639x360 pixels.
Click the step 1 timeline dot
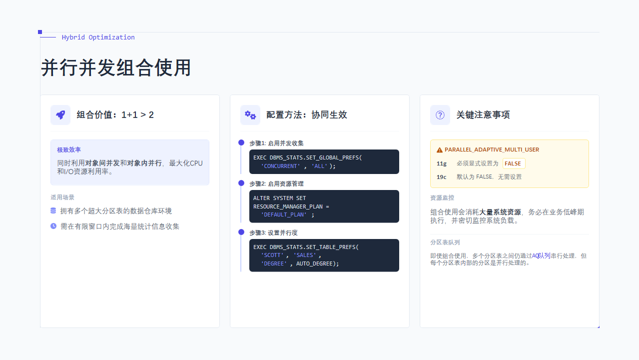point(241,143)
